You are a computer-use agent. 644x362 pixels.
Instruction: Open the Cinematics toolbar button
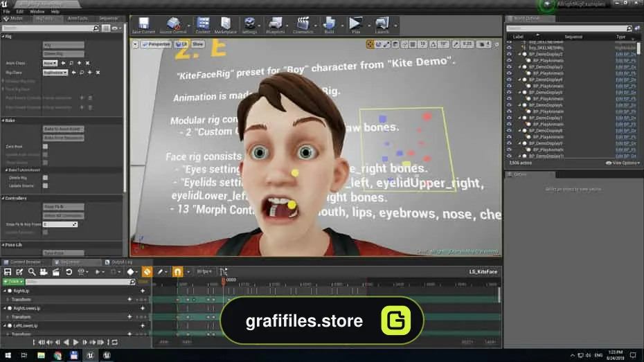[303, 26]
